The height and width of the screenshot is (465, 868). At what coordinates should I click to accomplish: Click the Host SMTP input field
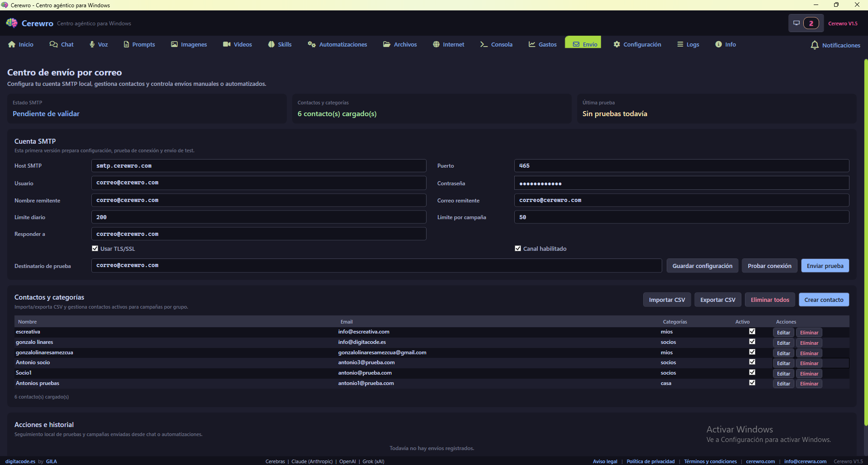[x=259, y=166]
